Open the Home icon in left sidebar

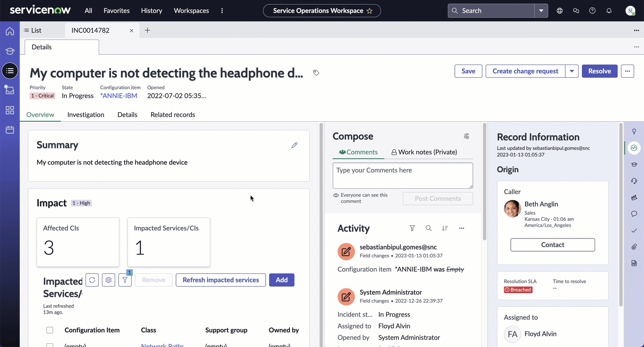click(10, 31)
